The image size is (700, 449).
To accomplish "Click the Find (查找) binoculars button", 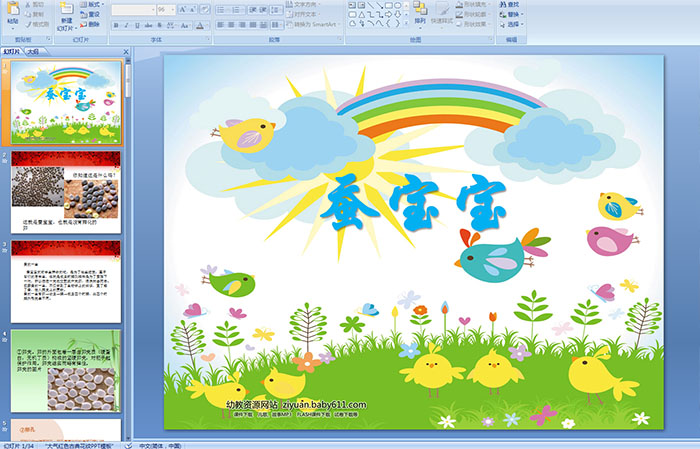I will pos(509,4).
